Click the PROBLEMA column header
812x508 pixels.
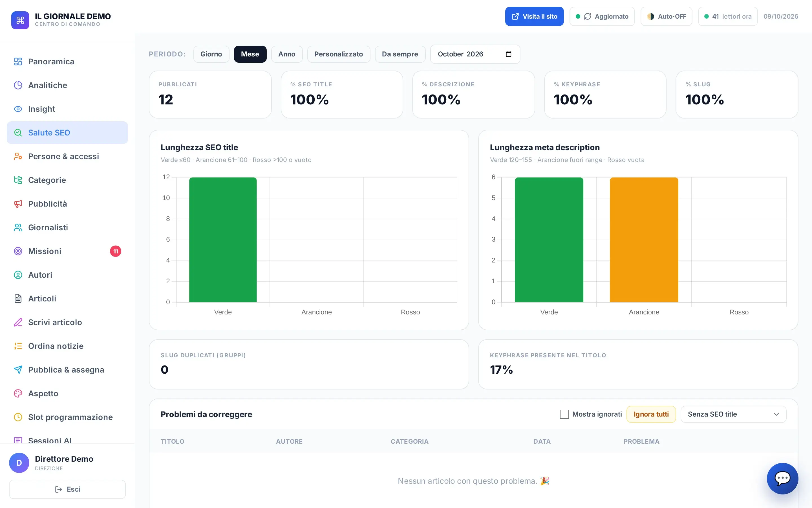pos(641,441)
